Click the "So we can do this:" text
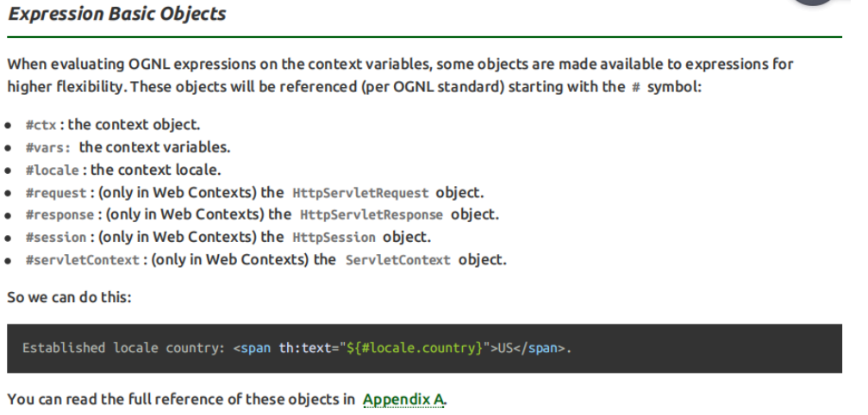This screenshot has width=868, height=415. coord(69,298)
